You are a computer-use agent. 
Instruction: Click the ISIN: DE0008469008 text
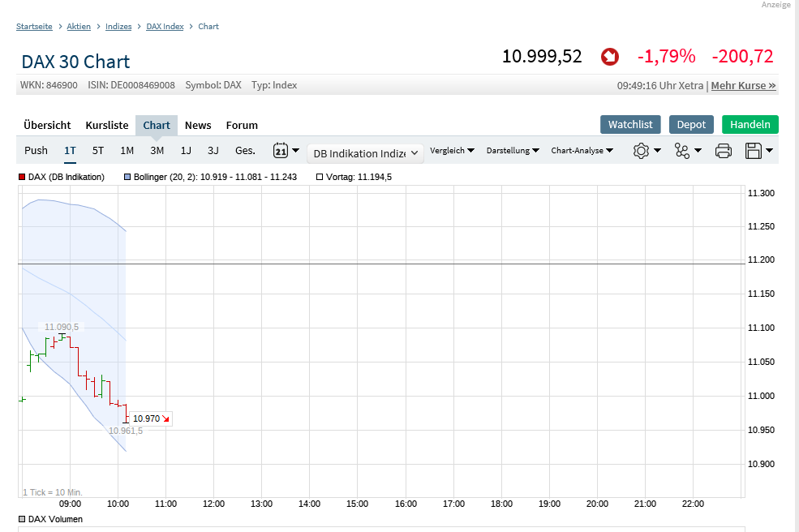[131, 85]
